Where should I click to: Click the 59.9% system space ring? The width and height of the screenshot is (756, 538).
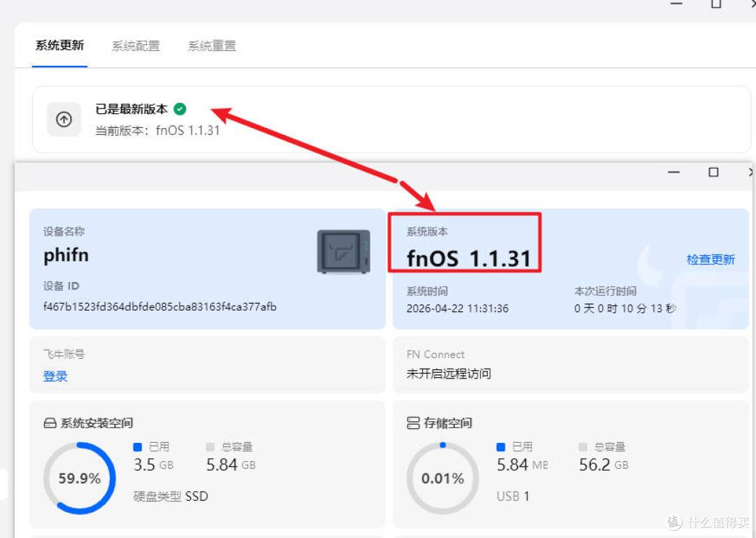tap(80, 479)
